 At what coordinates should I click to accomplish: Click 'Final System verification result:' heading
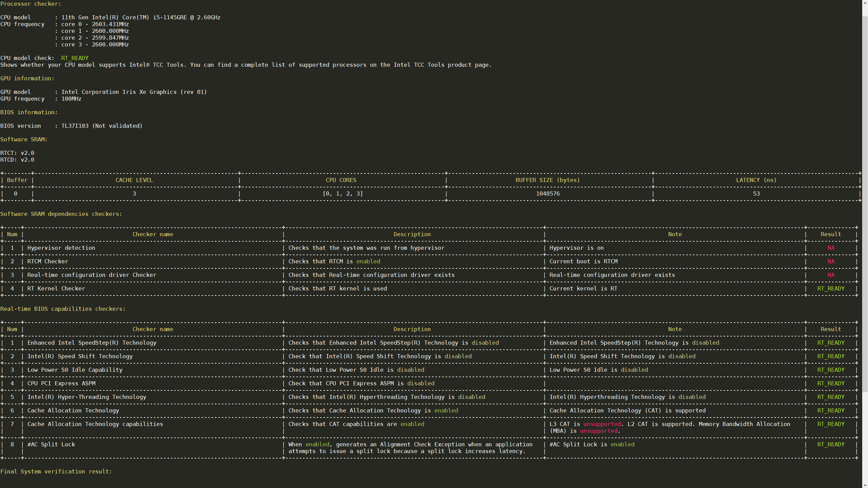tap(56, 471)
